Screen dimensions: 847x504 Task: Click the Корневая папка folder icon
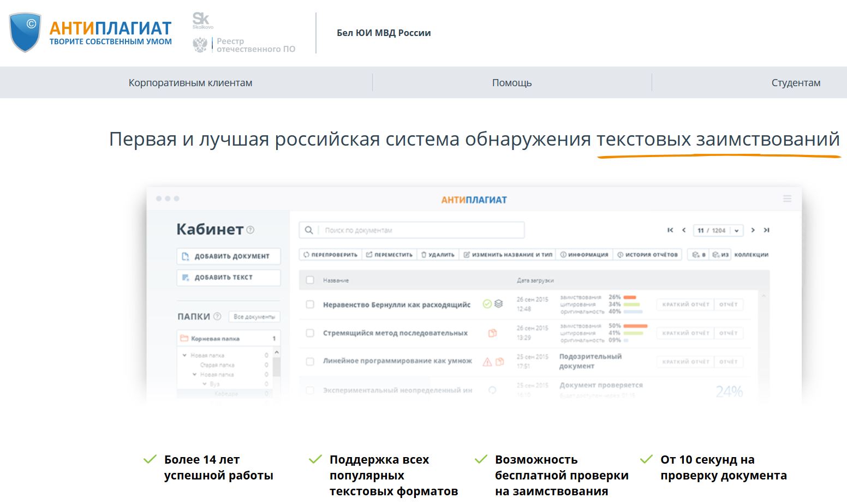pyautogui.click(x=184, y=338)
